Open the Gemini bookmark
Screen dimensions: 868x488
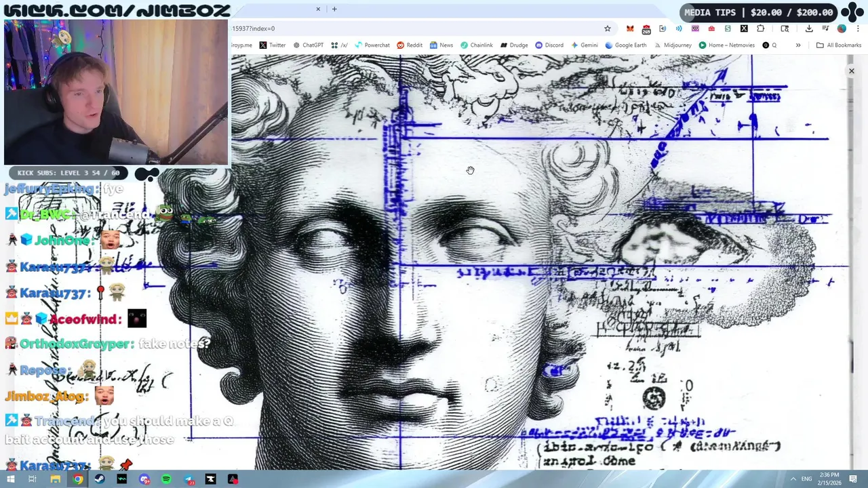click(584, 45)
